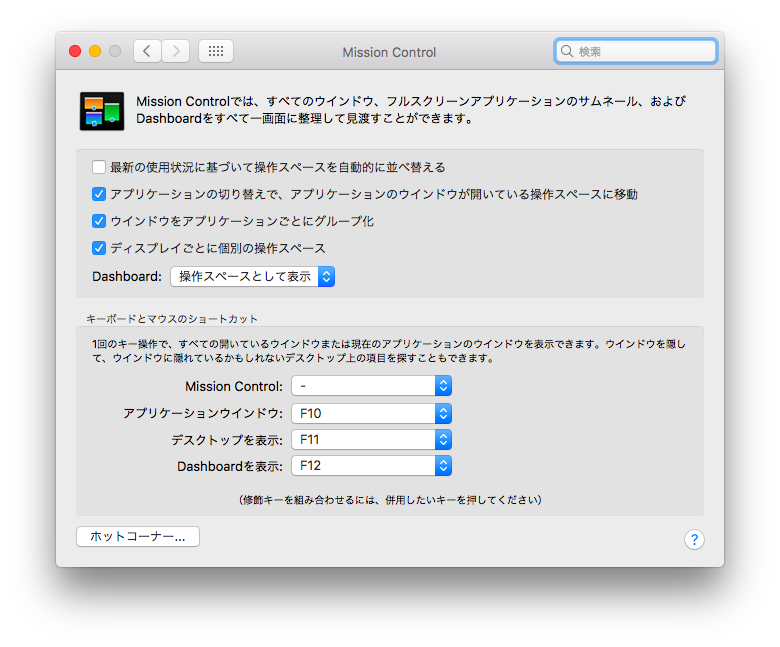Click the description starting 1回のキー操作で
780x647 pixels.
(389, 351)
